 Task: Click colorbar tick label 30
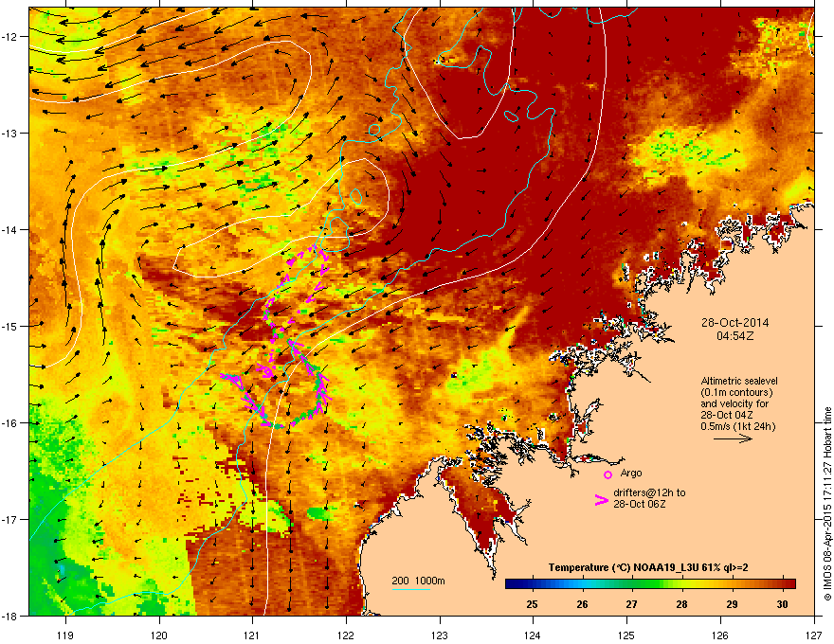[x=782, y=604]
